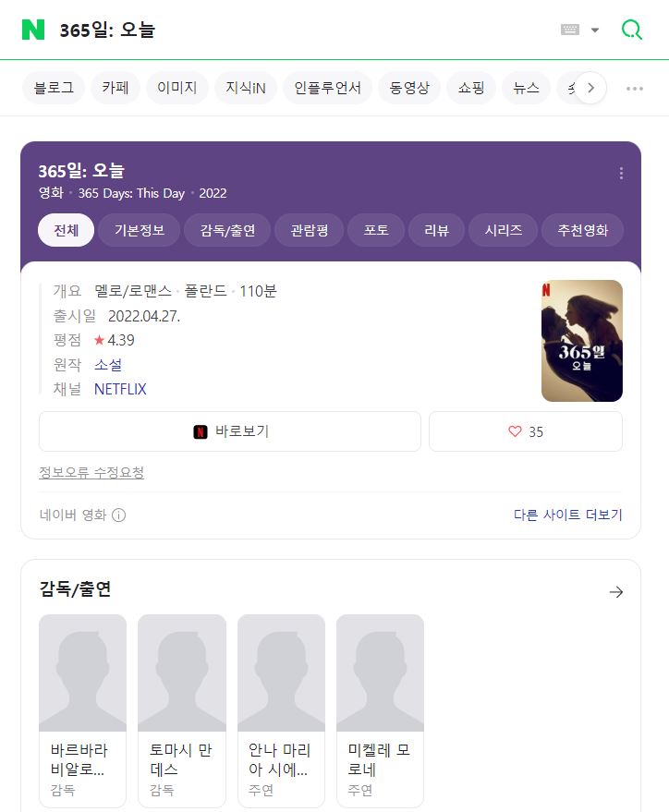669x812 pixels.
Task: Open the 365일 movie poster thumbnail
Action: 581,341
